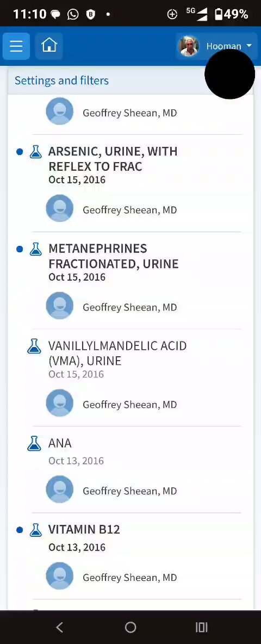This screenshot has height=644, width=261.
Task: Tap the Hooman profile photo
Action: tap(189, 46)
